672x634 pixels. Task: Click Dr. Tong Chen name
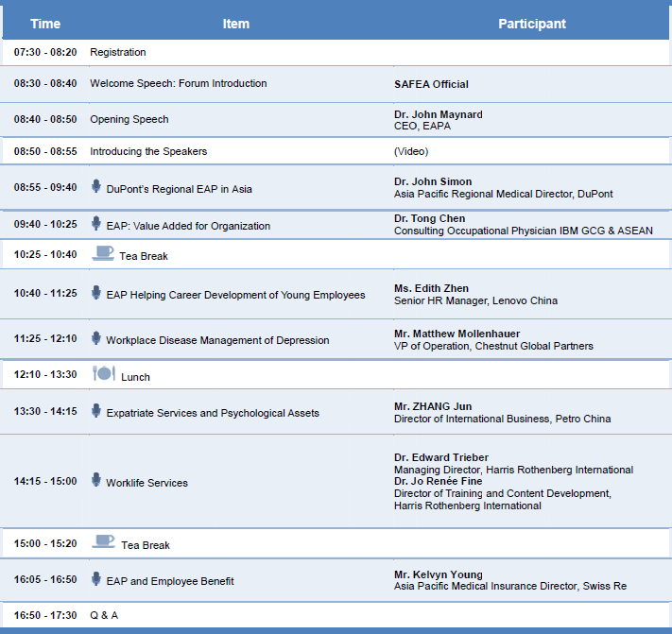pos(429,218)
